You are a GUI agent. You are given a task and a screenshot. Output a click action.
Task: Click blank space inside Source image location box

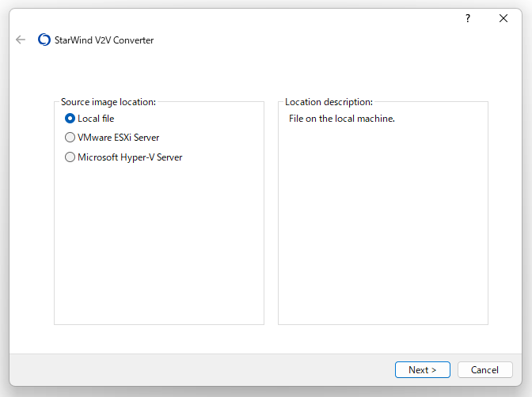159,244
